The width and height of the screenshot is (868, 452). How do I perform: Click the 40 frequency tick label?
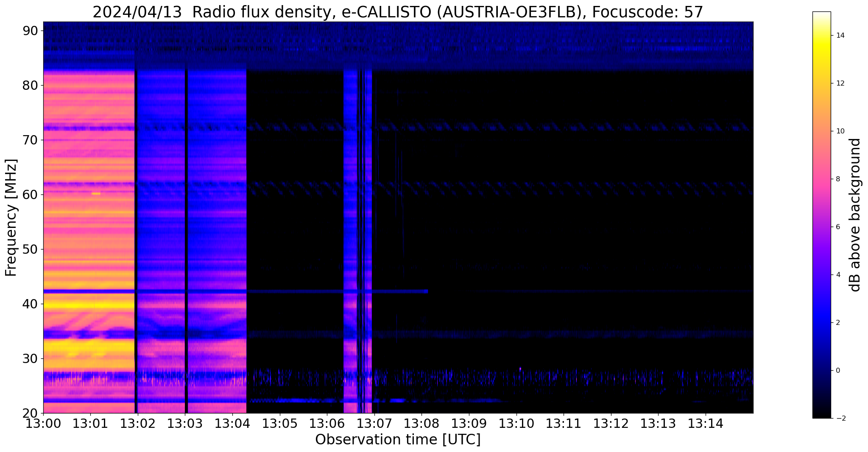(31, 304)
